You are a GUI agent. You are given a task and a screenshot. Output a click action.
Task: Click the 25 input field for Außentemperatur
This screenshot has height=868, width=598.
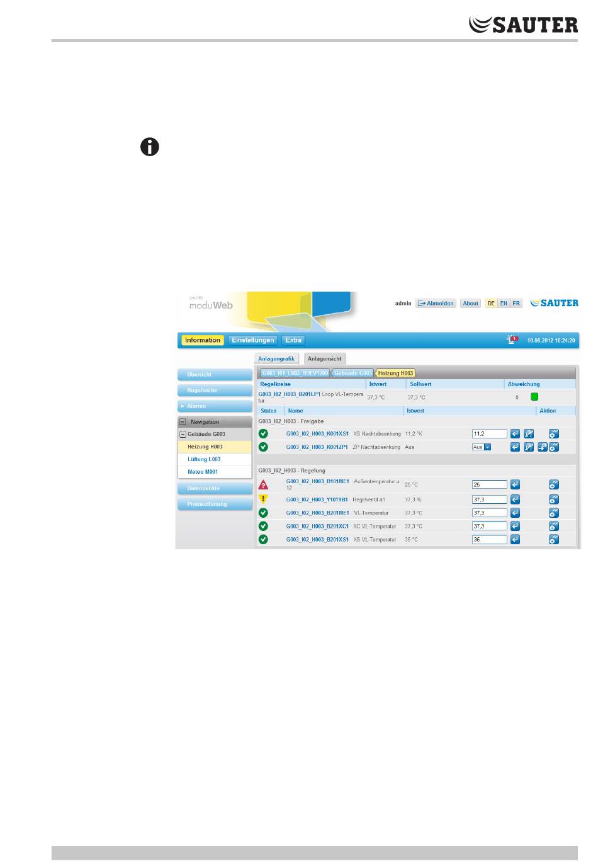tap(489, 484)
